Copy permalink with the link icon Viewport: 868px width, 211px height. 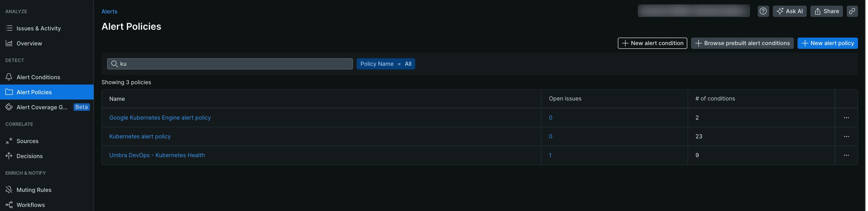coord(852,11)
